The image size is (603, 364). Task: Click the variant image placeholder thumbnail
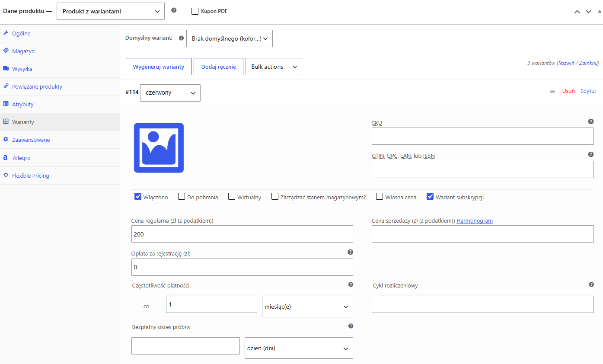click(159, 148)
